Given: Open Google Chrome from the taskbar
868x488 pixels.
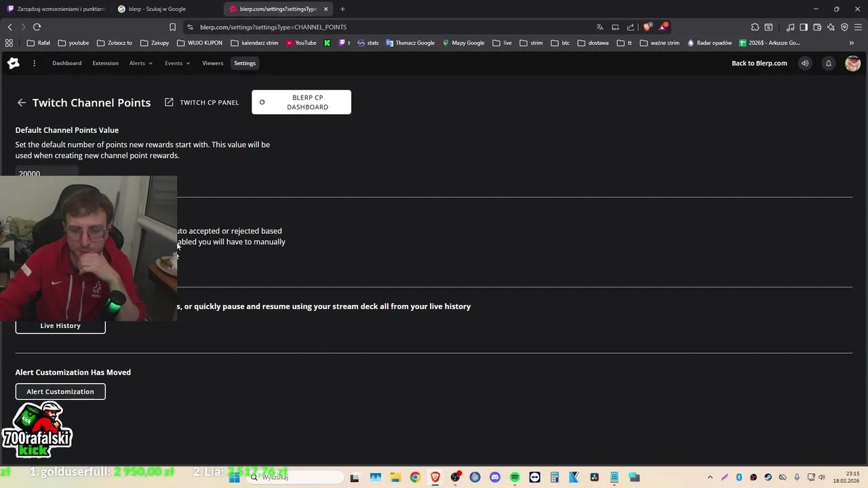Looking at the screenshot, I should 415,477.
